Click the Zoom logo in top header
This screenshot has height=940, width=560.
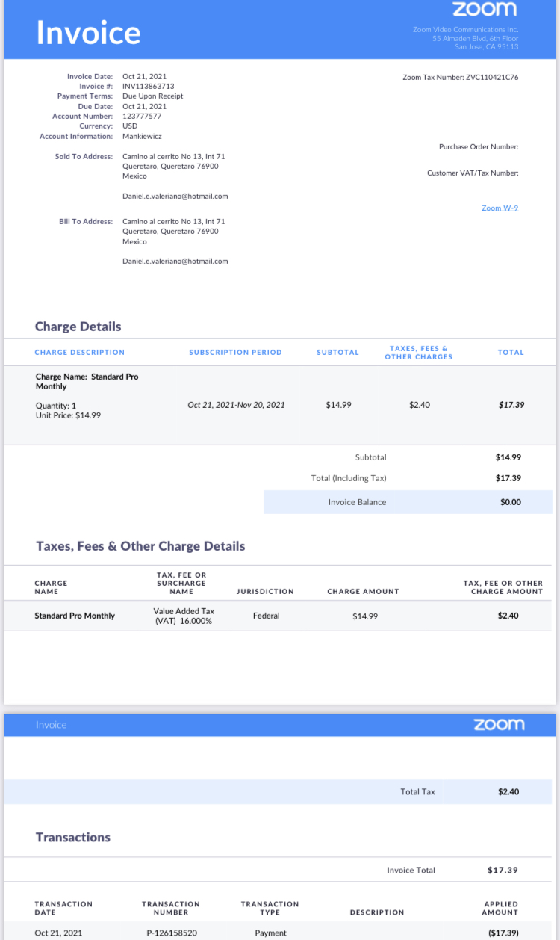[485, 9]
